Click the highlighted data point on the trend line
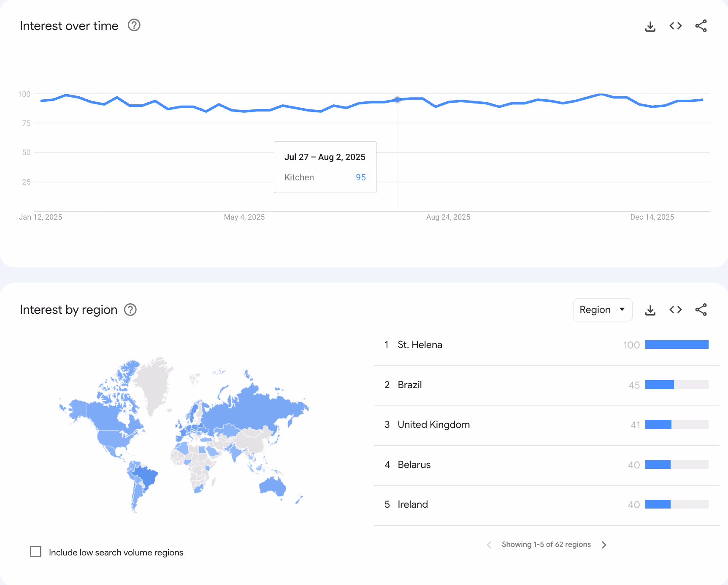The width and height of the screenshot is (728, 585). click(397, 100)
